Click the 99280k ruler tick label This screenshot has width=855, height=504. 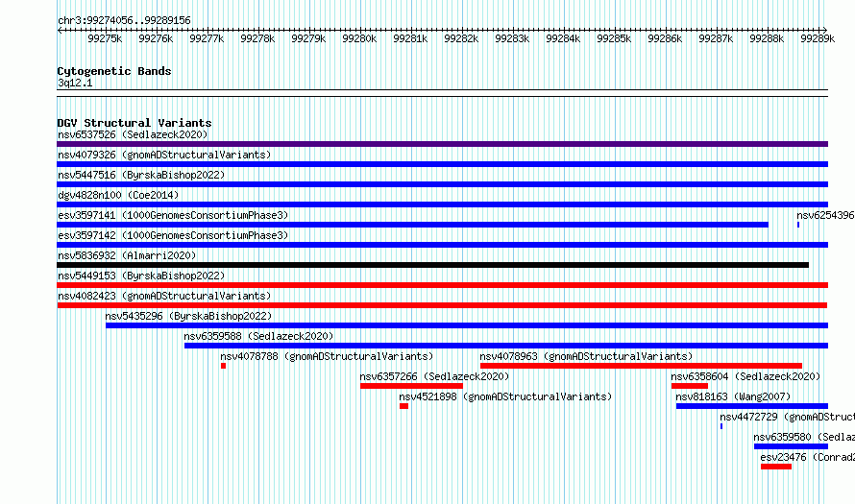coord(359,38)
